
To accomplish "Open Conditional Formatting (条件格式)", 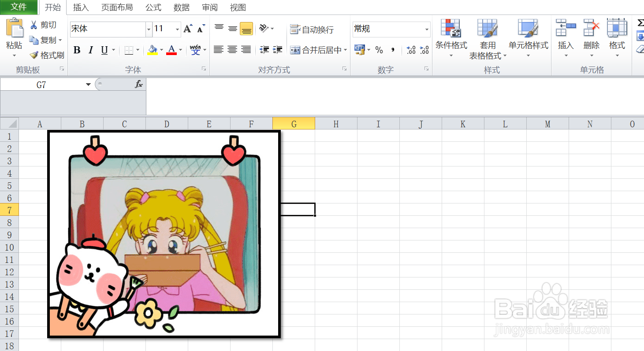I will 451,38.
